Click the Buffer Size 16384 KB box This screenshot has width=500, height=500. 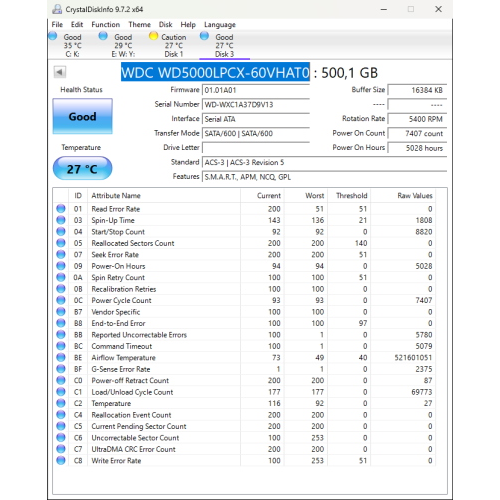417,90
